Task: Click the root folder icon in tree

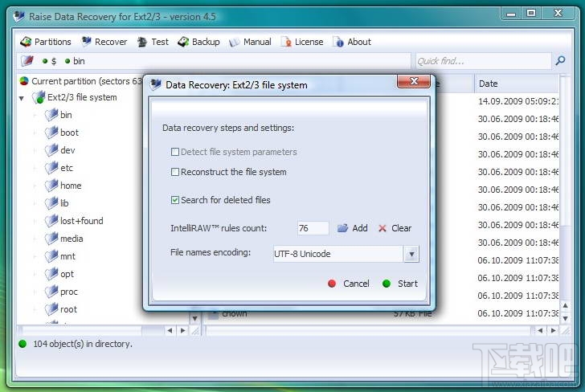Action: (51, 308)
